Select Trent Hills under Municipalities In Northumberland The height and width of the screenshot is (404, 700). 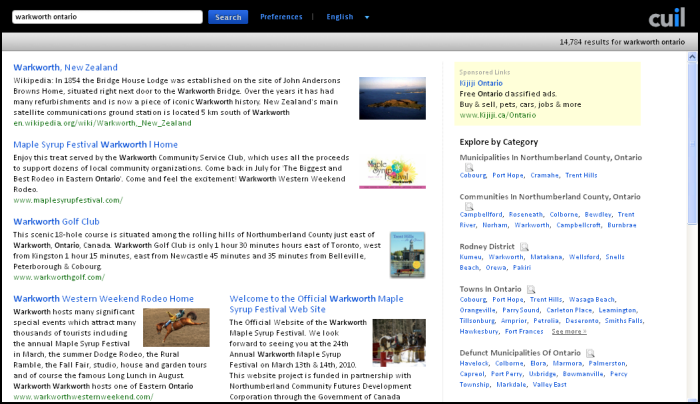click(581, 175)
